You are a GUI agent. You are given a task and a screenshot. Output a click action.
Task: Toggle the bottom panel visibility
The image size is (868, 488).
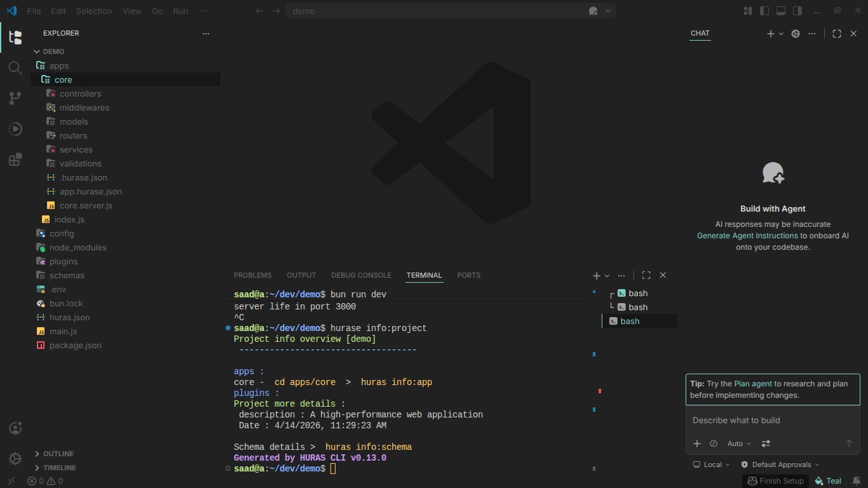pos(781,11)
